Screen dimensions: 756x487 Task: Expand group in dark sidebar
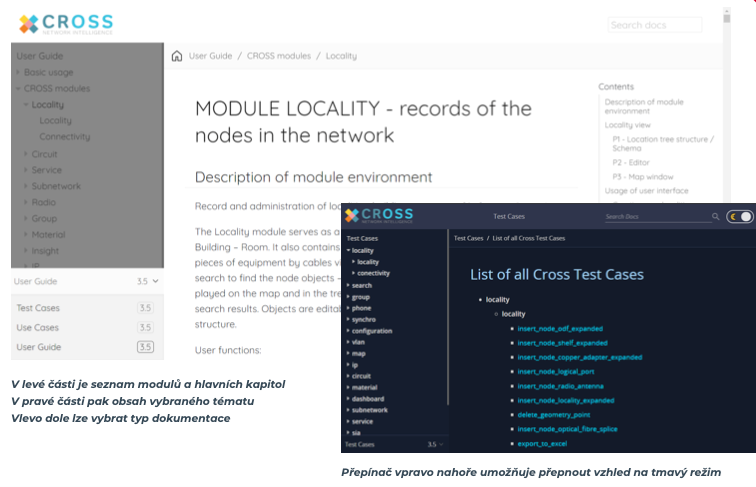[348, 297]
